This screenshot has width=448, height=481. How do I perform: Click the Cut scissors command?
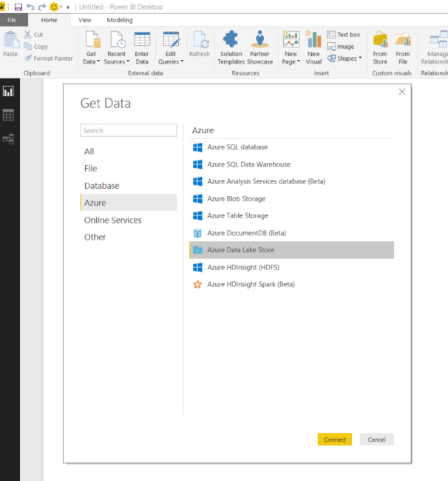coord(34,34)
